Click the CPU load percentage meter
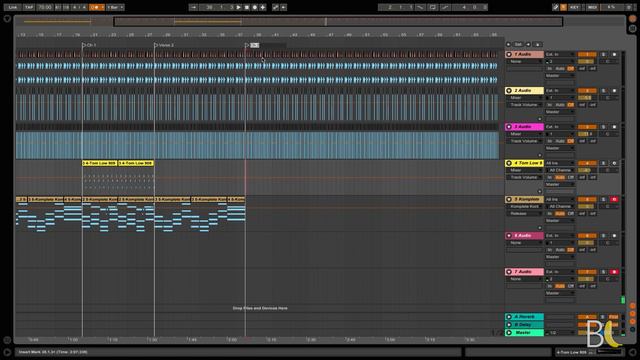Image resolution: width=640 pixels, height=360 pixels. click(x=611, y=7)
